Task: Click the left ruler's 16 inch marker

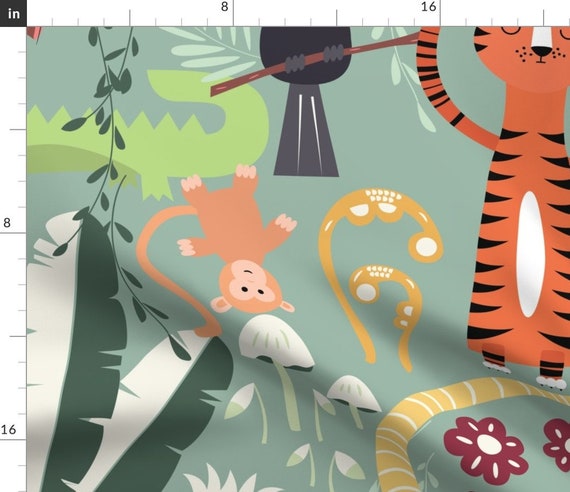Action: pyautogui.click(x=8, y=429)
